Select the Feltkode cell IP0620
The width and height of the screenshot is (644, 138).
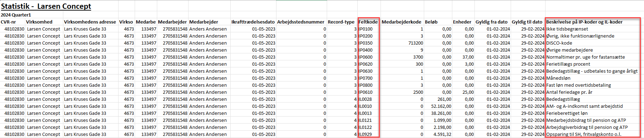[365, 64]
